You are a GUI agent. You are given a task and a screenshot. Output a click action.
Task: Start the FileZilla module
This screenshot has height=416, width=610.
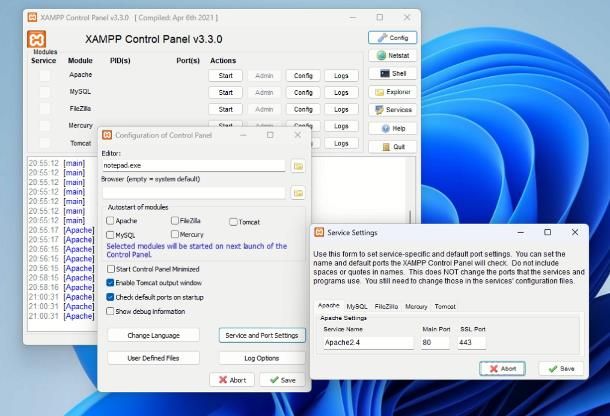225,109
